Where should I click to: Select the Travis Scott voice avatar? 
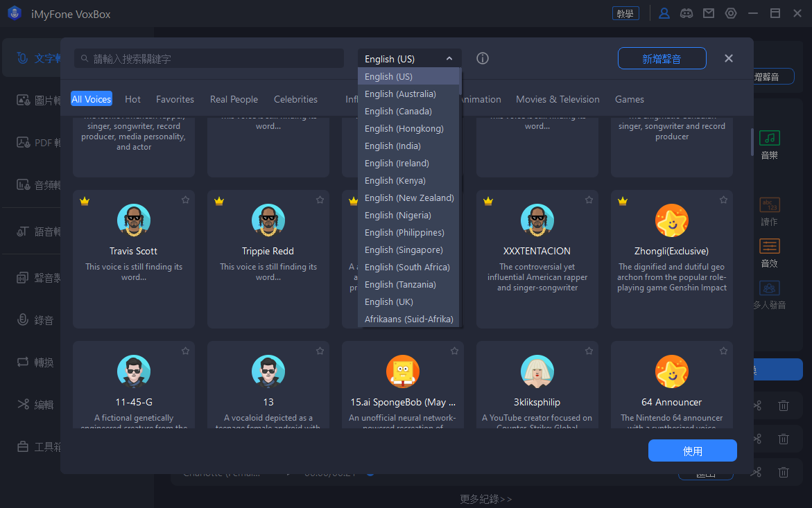(134, 220)
